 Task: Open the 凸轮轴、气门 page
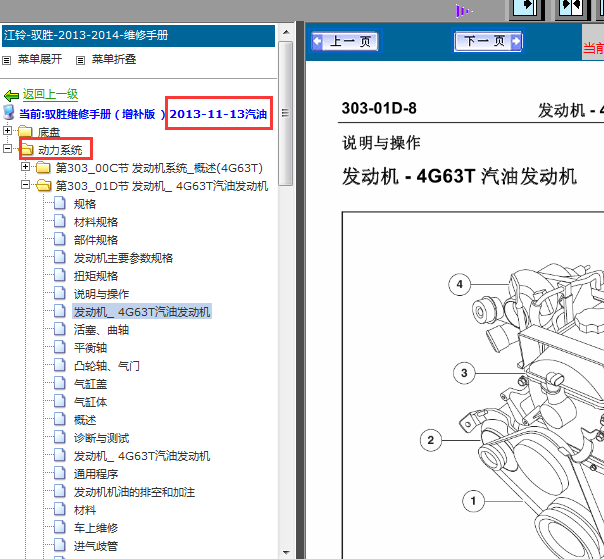coord(107,366)
